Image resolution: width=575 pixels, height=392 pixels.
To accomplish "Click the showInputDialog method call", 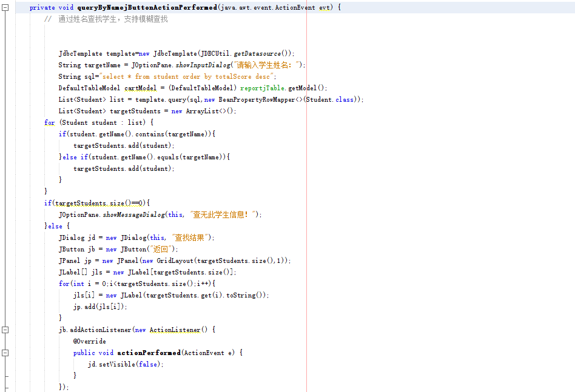I will (x=203, y=65).
